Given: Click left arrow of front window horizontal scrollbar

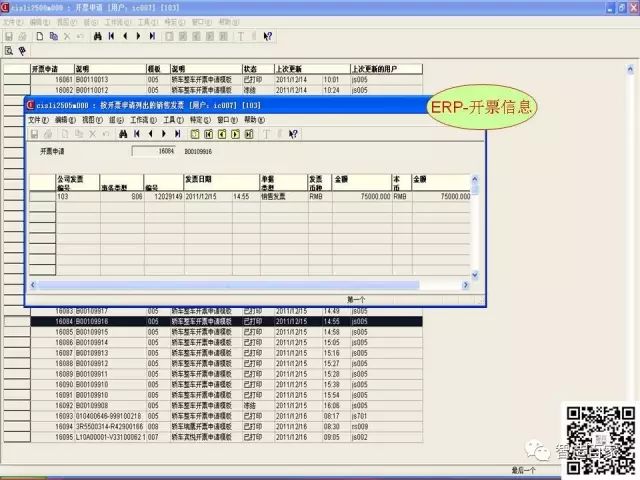Looking at the screenshot, I should pos(33,285).
